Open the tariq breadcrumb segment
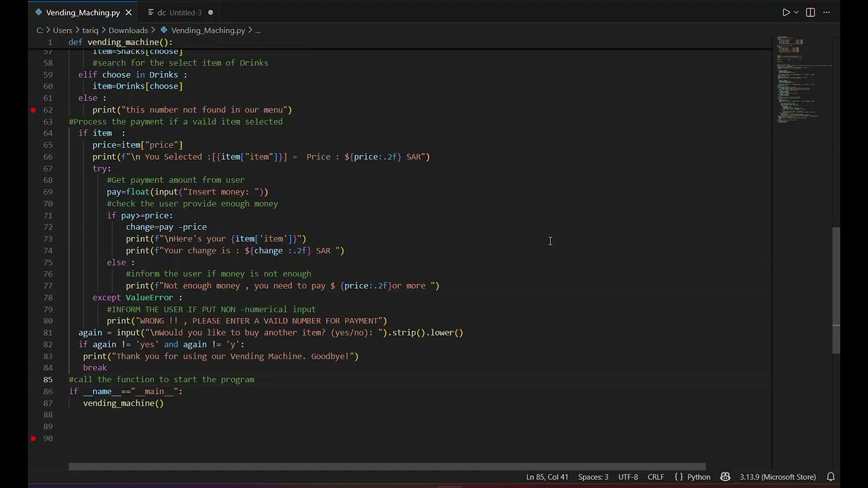 click(x=90, y=30)
